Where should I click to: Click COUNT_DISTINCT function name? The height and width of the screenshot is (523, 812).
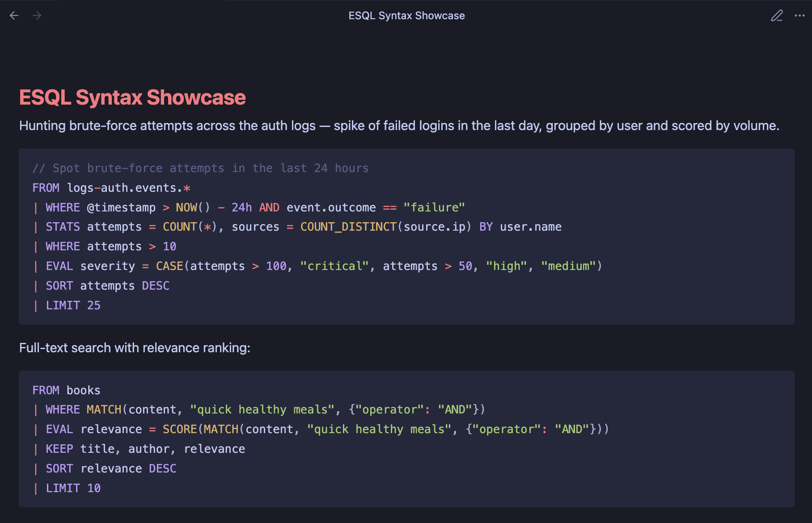click(x=348, y=227)
